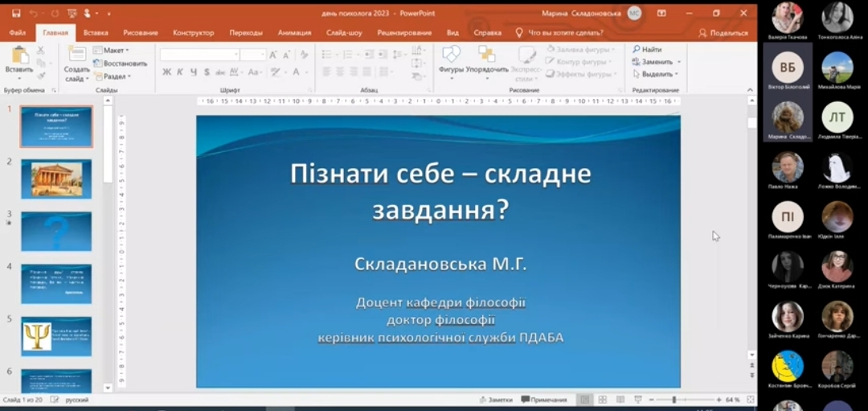Click the Save icon in title bar
Viewport: 868px width, 411px height.
click(x=16, y=14)
